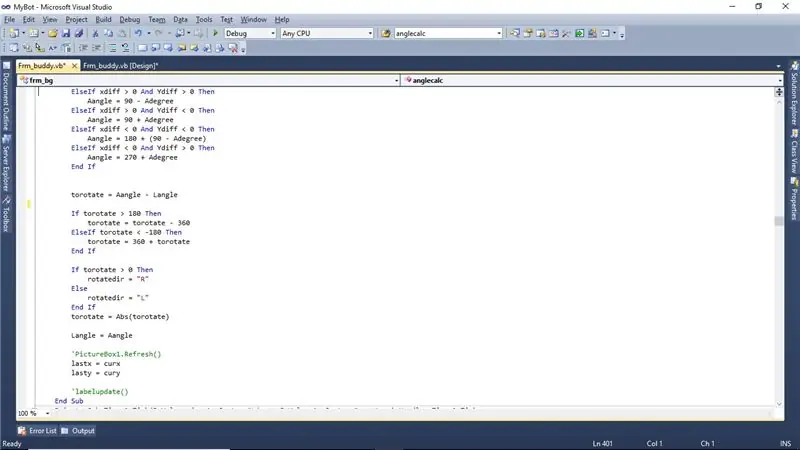Image resolution: width=800 pixels, height=450 pixels.
Task: Undo the last edit with Undo icon
Action: click(138, 33)
